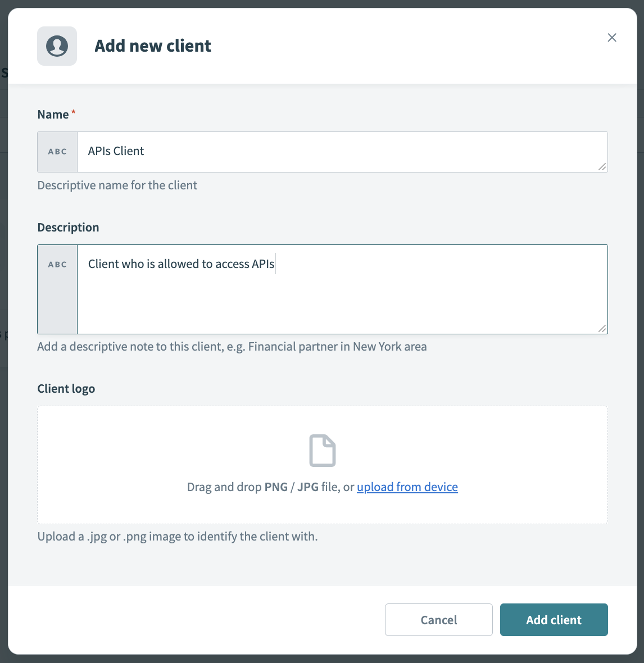Click the X close icon
The width and height of the screenshot is (644, 663).
(x=611, y=38)
